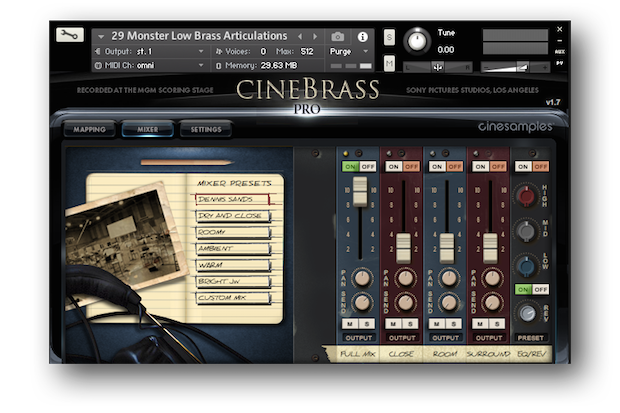Viewport: 620px width, 413px height.
Task: Show instrument info with the i icon
Action: [x=362, y=37]
